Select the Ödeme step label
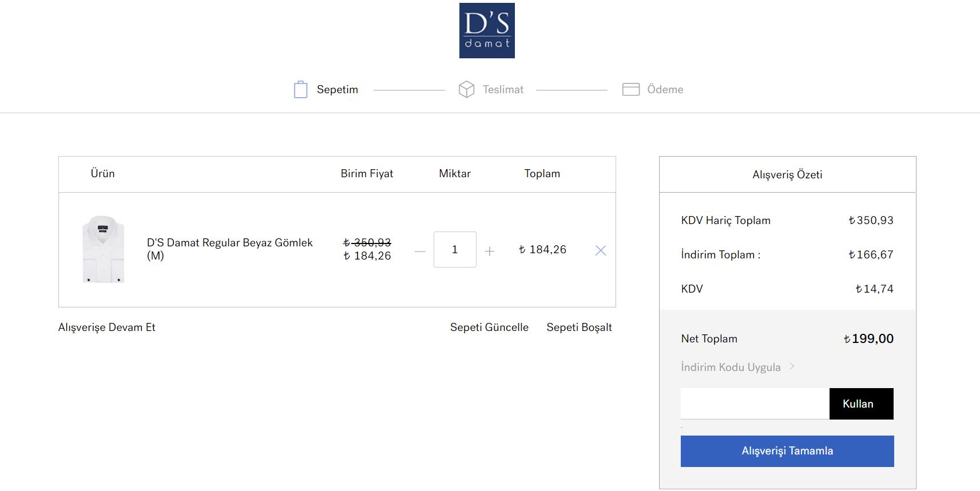This screenshot has height=491, width=980. click(x=665, y=89)
